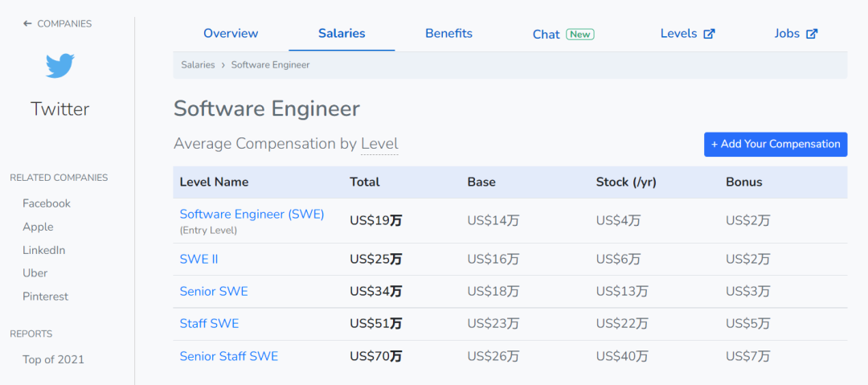
Task: Open the Senior Staff SWE level link
Action: click(x=228, y=356)
